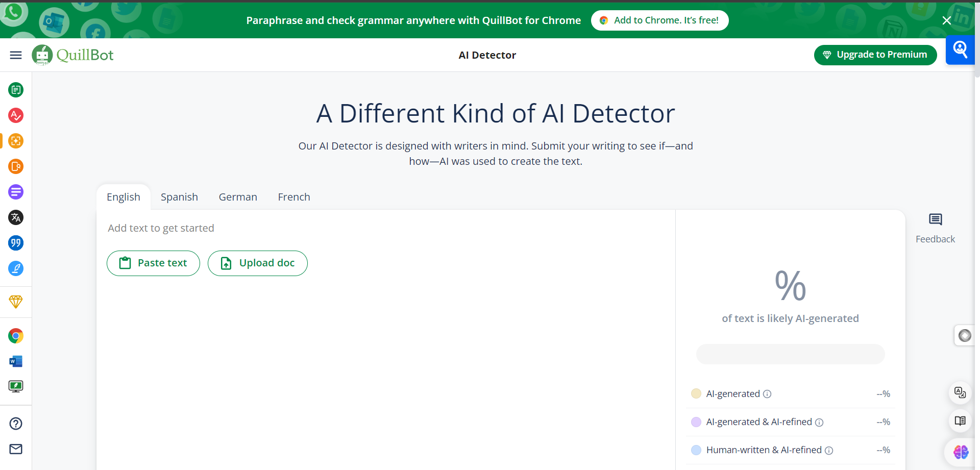Open the Help Center question icon

[x=16, y=424]
